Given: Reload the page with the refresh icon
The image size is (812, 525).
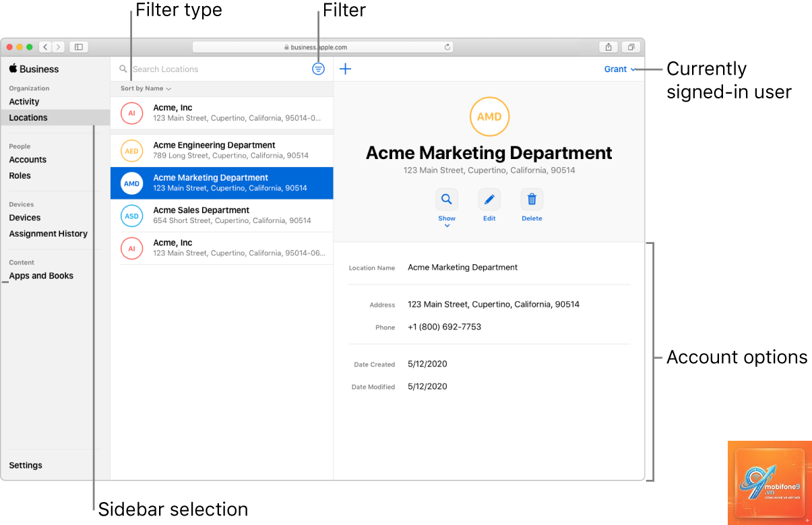Looking at the screenshot, I should point(447,47).
